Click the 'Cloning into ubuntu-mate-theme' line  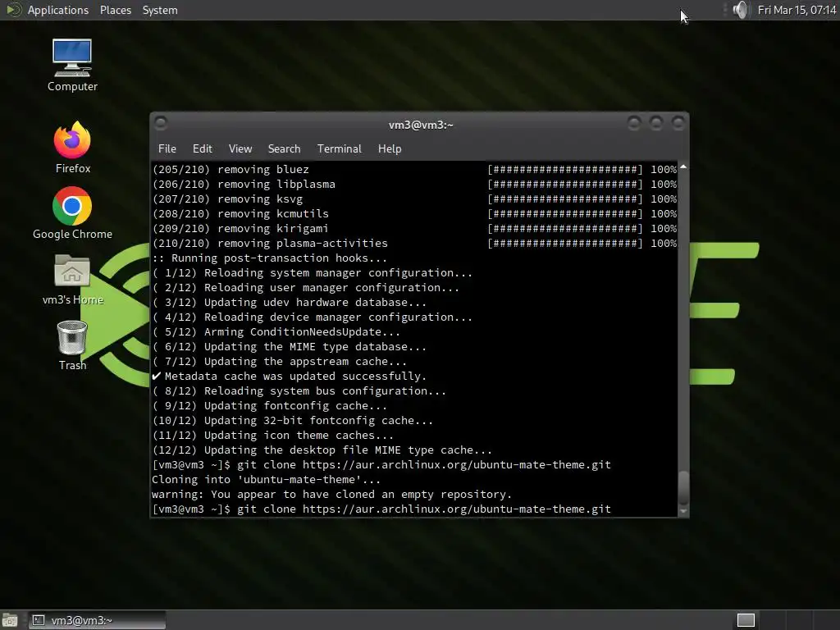(x=267, y=479)
